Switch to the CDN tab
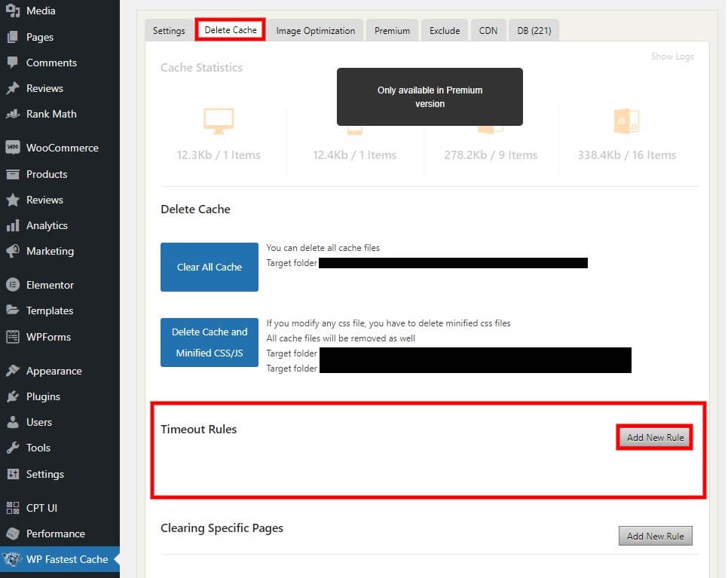Image resolution: width=728 pixels, height=578 pixels. point(488,31)
